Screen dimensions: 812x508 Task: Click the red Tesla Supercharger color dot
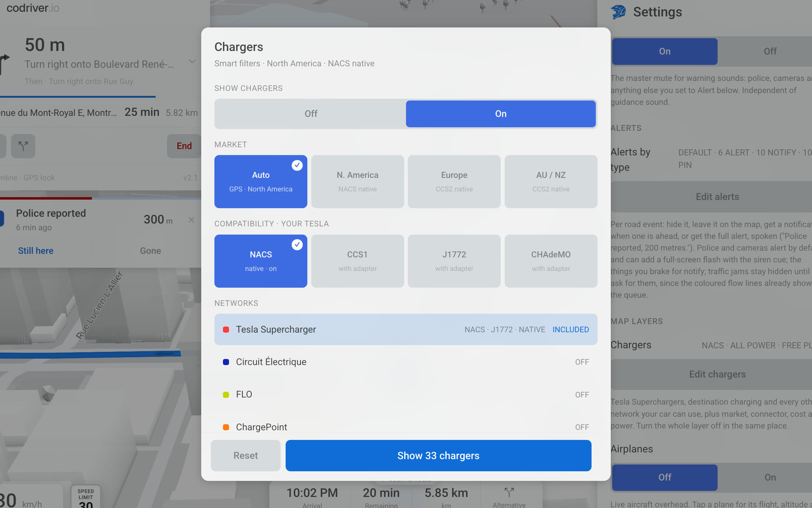point(226,329)
